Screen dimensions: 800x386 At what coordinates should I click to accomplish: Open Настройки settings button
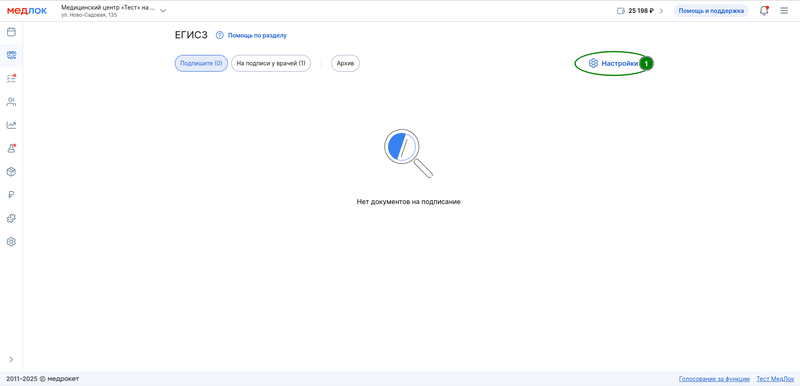(613, 64)
